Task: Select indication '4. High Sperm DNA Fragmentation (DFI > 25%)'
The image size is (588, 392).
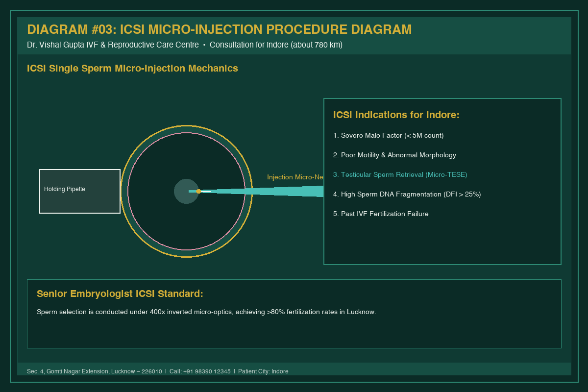Action: pos(407,194)
